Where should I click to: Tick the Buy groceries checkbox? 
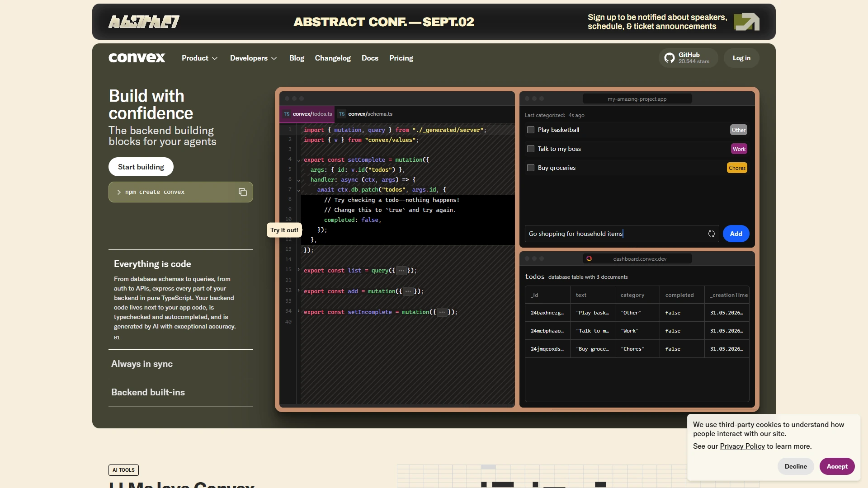point(531,168)
